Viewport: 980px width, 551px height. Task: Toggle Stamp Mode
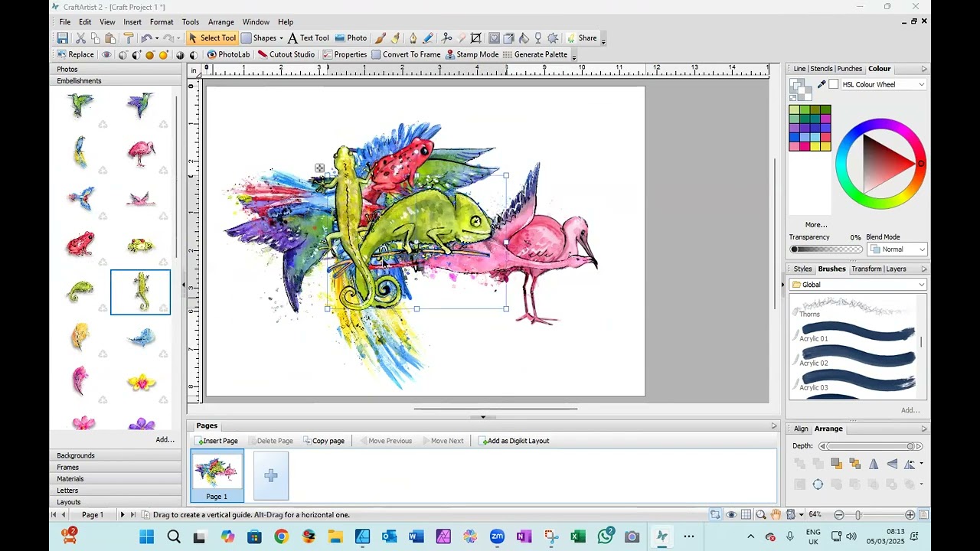click(x=472, y=54)
